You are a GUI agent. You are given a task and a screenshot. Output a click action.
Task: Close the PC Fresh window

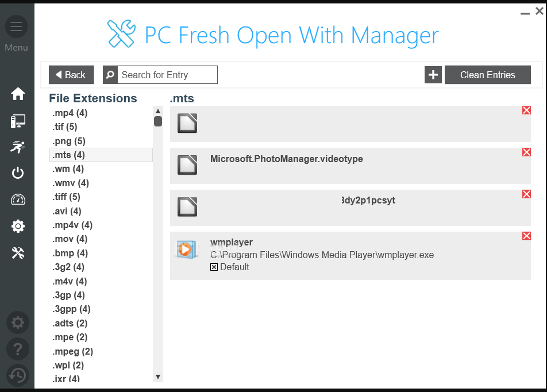540,11
